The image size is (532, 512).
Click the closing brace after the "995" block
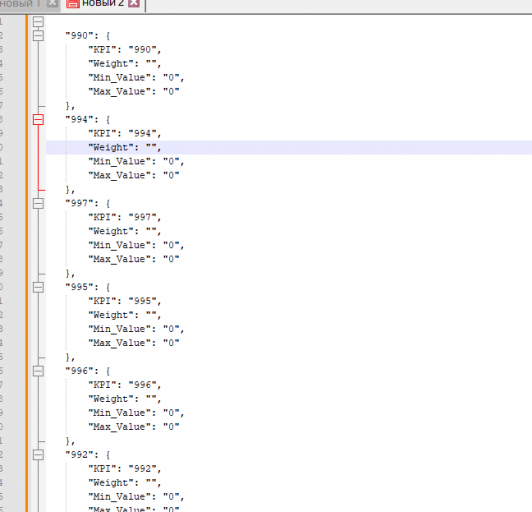pos(70,357)
